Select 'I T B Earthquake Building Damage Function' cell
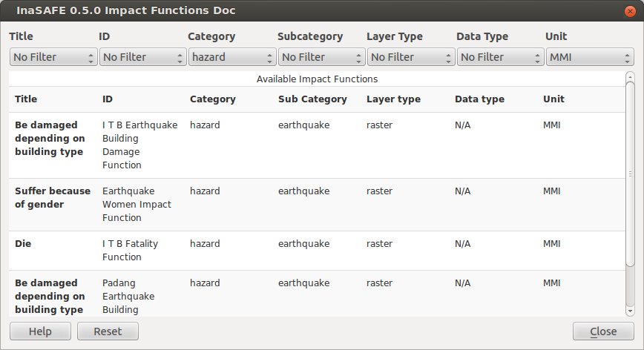644x350 pixels. (x=140, y=145)
